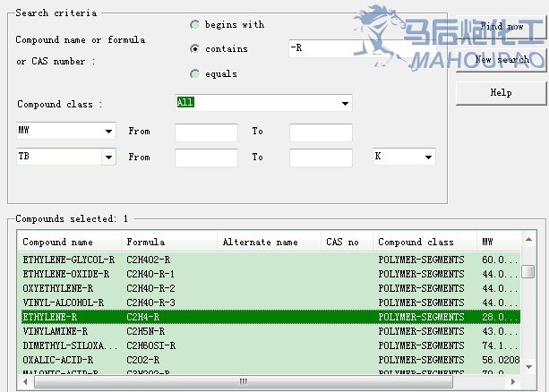Sort by the Compound name column header
This screenshot has width=549, height=392.
click(x=69, y=242)
